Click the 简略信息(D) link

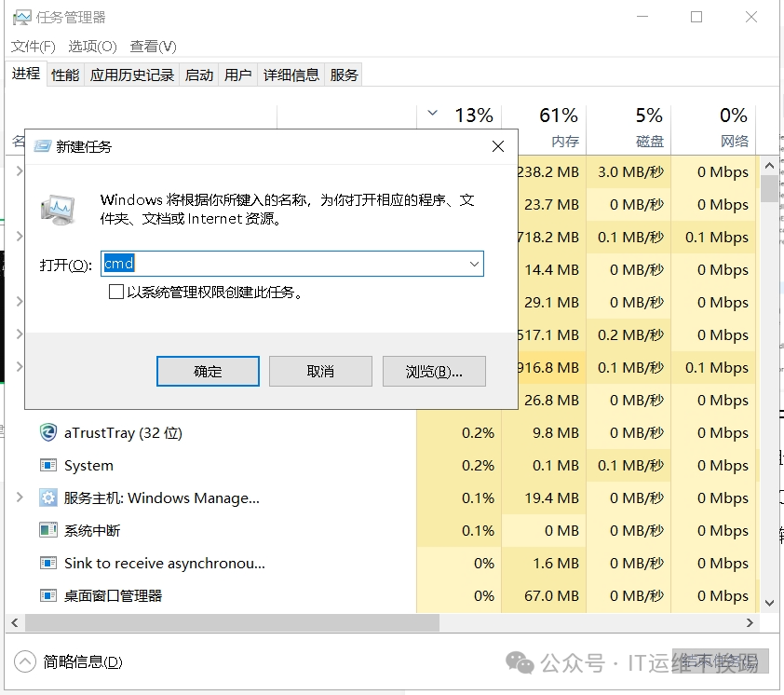tap(83, 662)
